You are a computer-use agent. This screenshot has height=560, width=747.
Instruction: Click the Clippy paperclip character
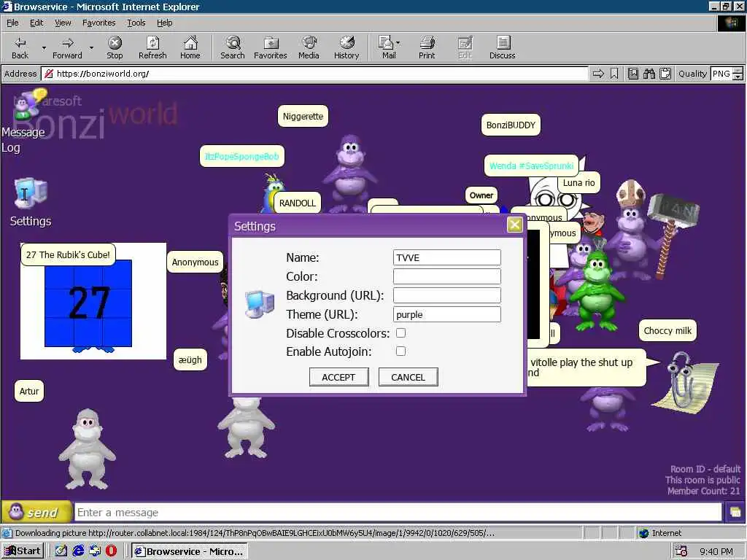pos(685,384)
